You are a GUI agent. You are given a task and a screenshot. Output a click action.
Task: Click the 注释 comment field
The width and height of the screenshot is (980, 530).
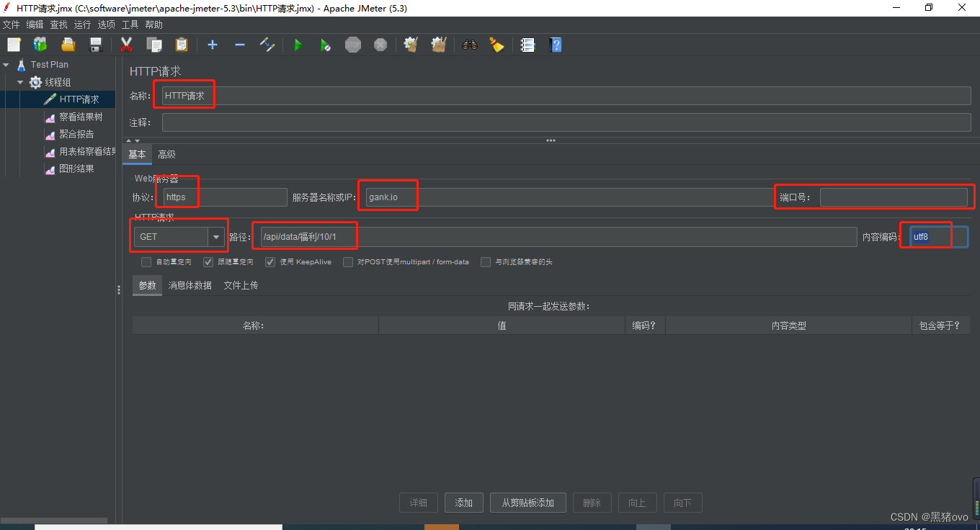[x=566, y=122]
